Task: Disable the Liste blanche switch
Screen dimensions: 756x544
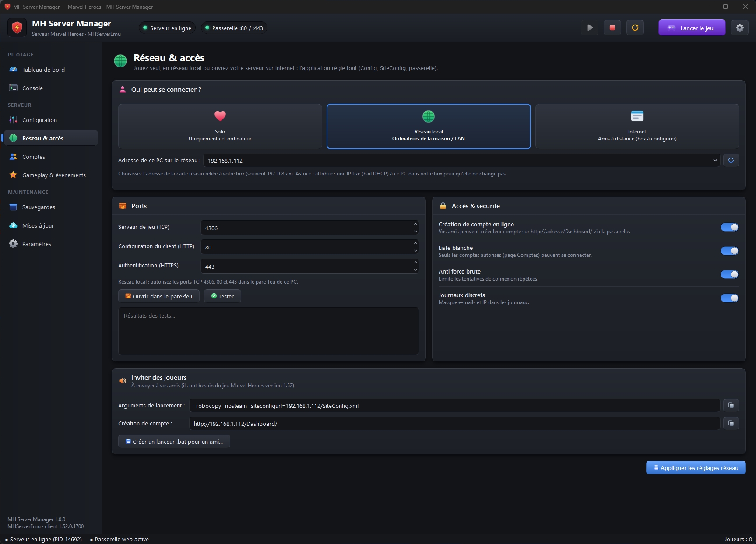Action: point(729,251)
